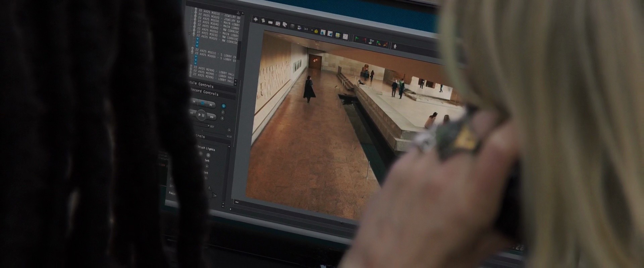Click the skip-to-previous button beside stop

[x=194, y=102]
